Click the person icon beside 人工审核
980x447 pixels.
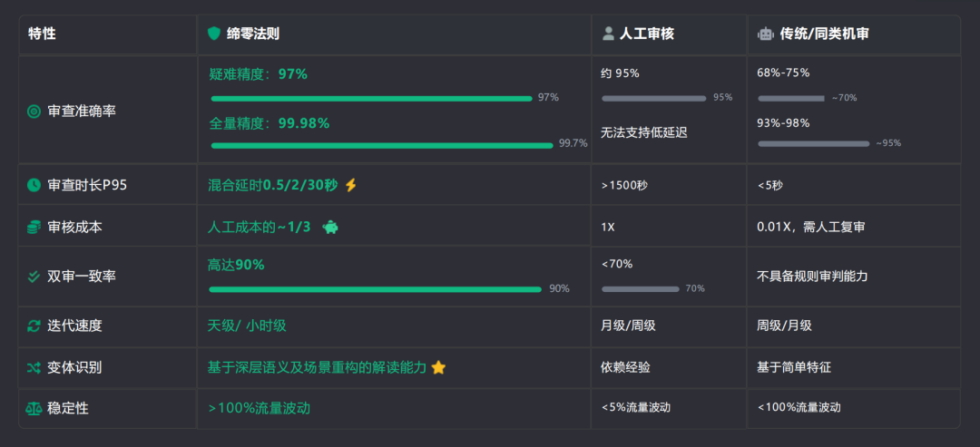(608, 34)
